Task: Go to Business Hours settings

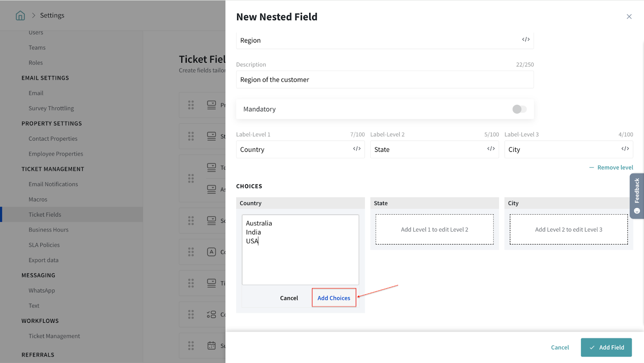Action: [x=48, y=230]
